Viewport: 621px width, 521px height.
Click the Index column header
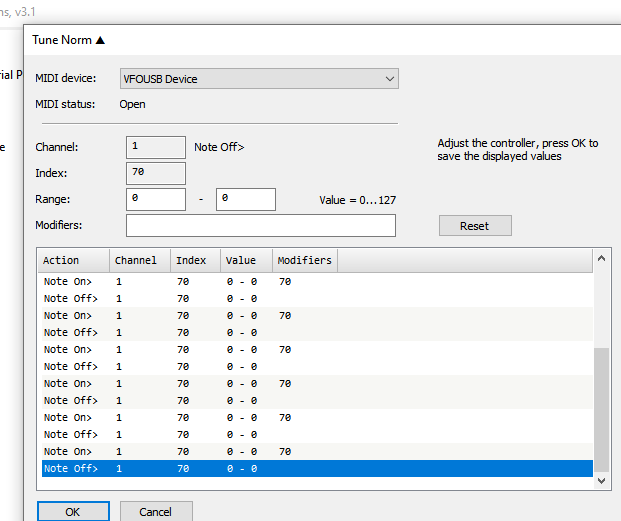[x=195, y=260]
